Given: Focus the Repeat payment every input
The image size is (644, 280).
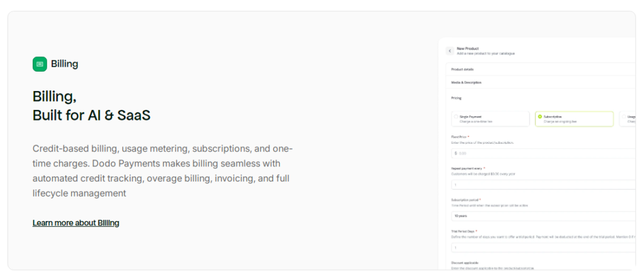Looking at the screenshot, I should click(x=541, y=185).
